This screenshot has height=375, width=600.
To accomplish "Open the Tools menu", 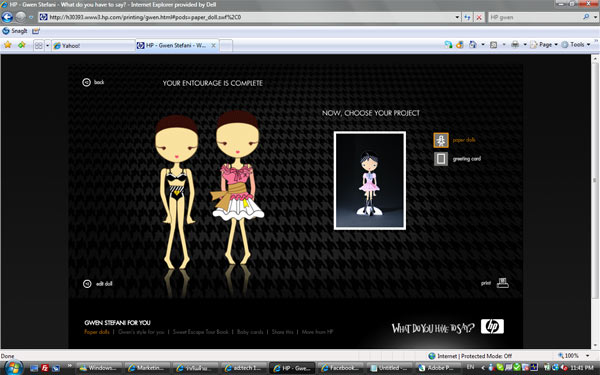I will tap(576, 45).
